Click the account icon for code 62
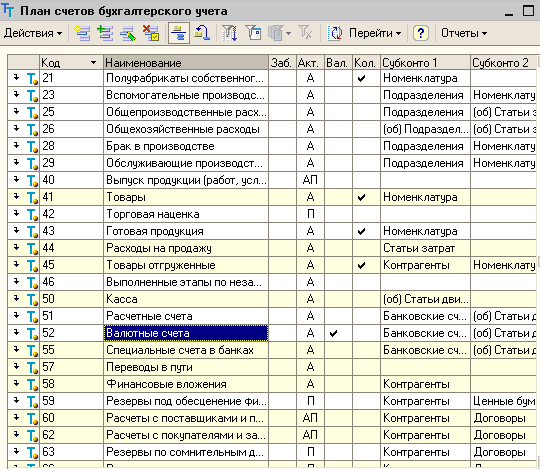540x469 pixels. 32,435
